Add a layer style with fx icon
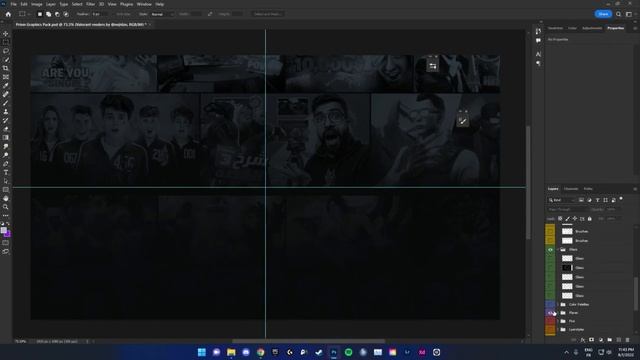This screenshot has width=640, height=360. pos(582,340)
